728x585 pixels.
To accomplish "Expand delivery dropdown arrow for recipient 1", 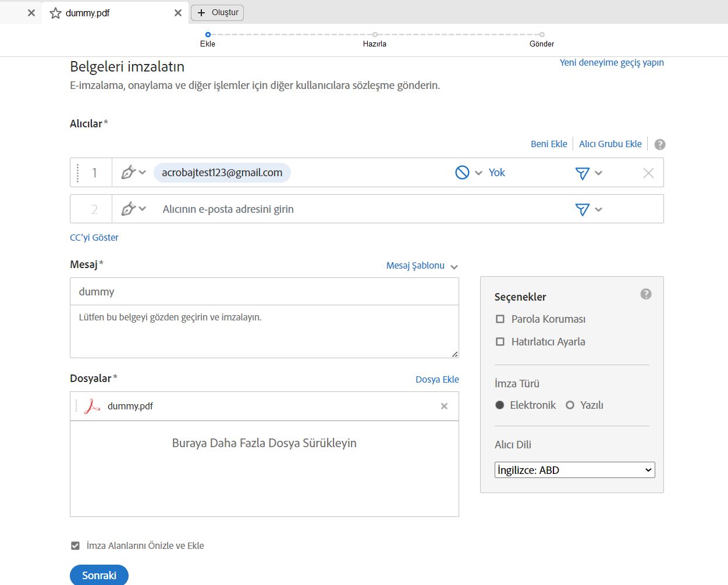I will click(x=599, y=173).
